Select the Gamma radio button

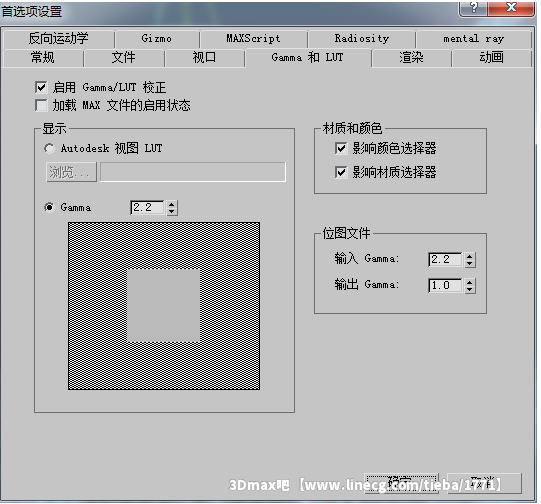click(x=49, y=207)
